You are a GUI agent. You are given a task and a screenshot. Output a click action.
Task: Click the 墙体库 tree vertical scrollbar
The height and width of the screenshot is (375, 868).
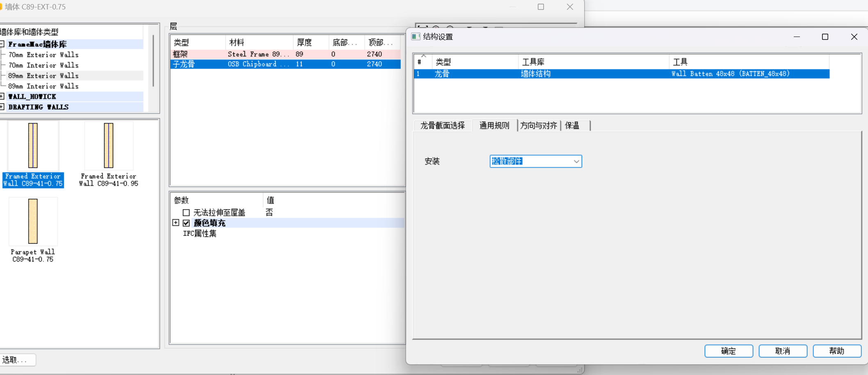[153, 62]
